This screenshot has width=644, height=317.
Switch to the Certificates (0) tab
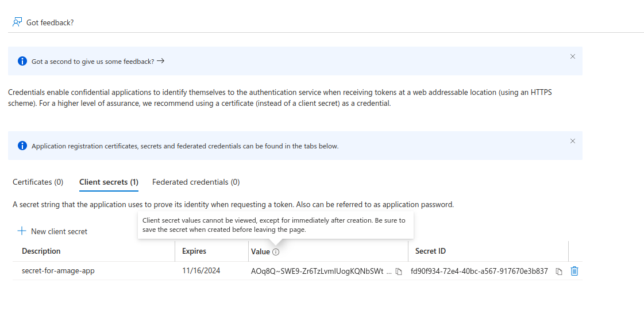point(38,182)
